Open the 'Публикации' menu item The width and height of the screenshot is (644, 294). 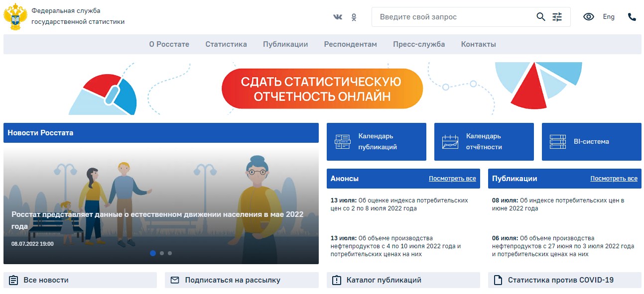coord(285,44)
